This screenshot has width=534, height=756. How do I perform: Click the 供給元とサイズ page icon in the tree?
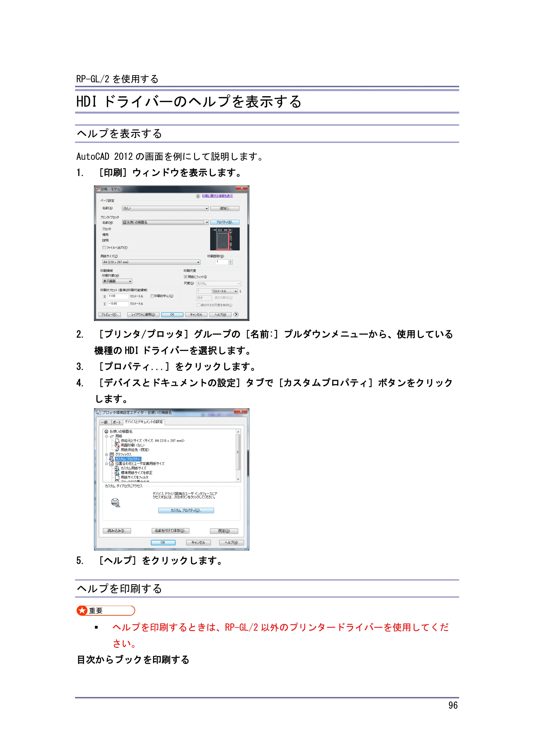117,441
